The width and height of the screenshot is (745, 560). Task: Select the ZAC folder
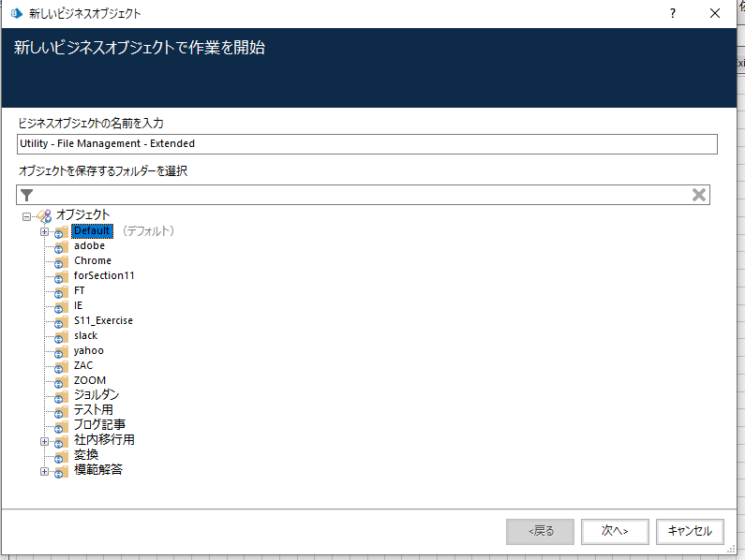(x=83, y=365)
